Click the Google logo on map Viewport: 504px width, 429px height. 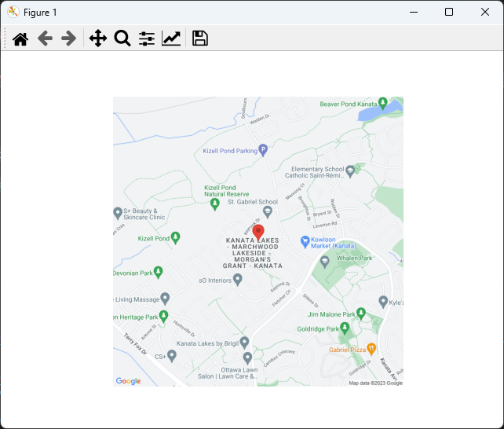tap(128, 381)
